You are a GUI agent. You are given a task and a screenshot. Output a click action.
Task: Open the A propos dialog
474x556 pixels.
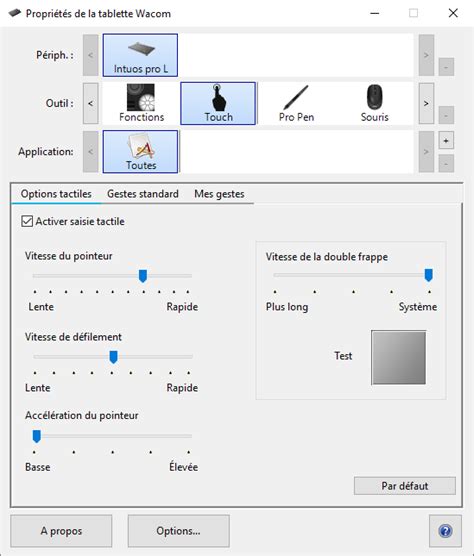[61, 531]
